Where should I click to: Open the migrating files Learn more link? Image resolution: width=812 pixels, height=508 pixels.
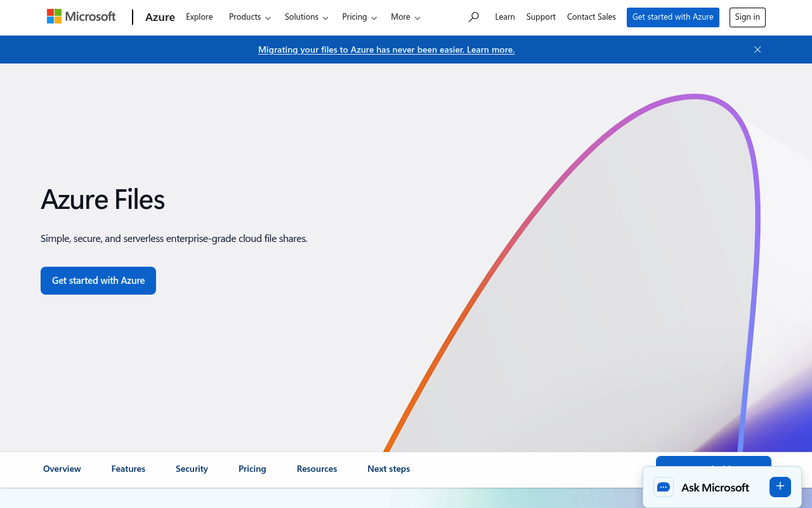386,50
